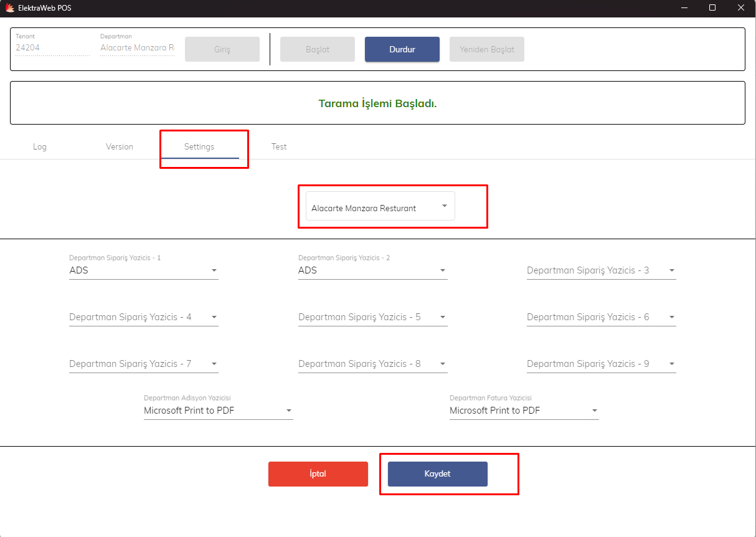The image size is (756, 537).
Task: Open Departman Sipariş Yazicis - 3 dropdown
Action: (601, 270)
